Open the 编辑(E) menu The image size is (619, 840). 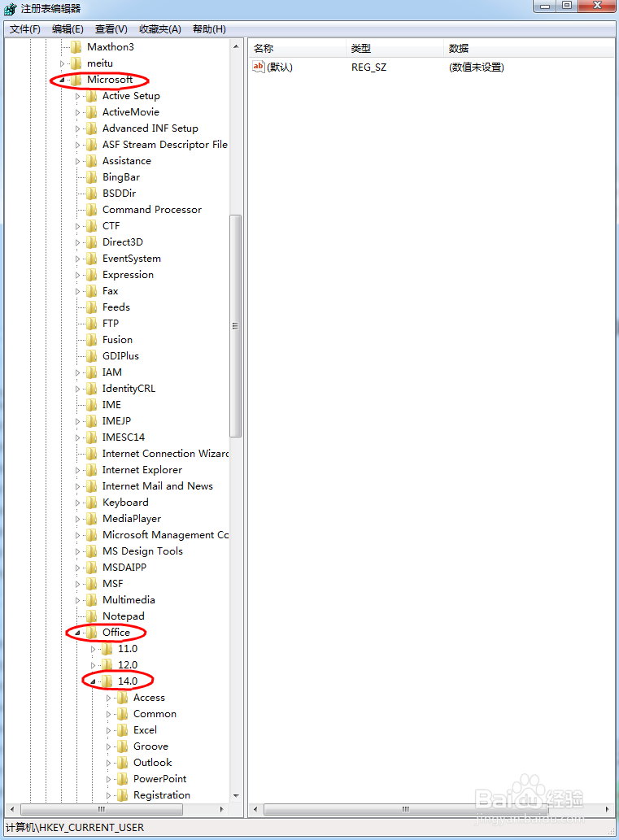pyautogui.click(x=68, y=29)
